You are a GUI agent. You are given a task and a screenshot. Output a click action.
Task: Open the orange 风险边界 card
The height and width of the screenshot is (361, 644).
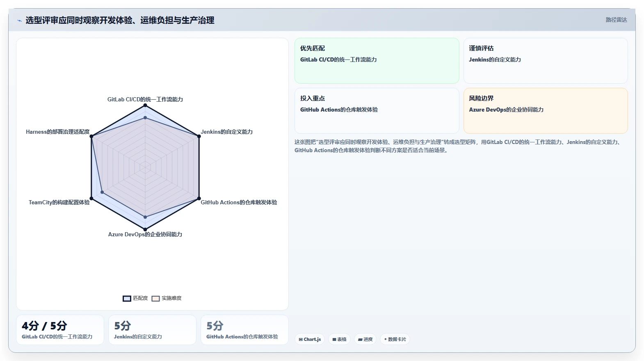(546, 111)
